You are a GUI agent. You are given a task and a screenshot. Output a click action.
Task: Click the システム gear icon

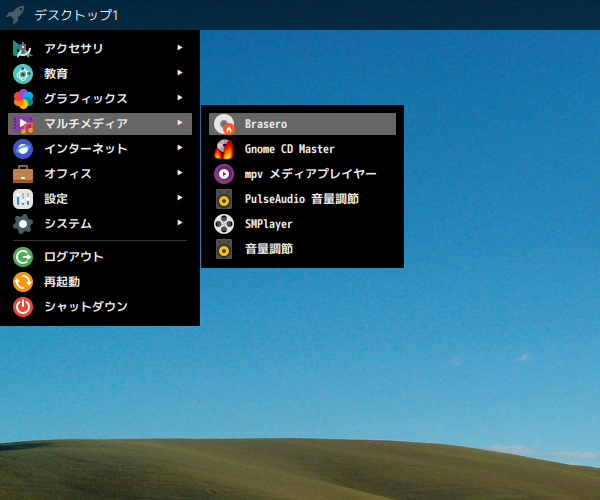click(x=23, y=224)
